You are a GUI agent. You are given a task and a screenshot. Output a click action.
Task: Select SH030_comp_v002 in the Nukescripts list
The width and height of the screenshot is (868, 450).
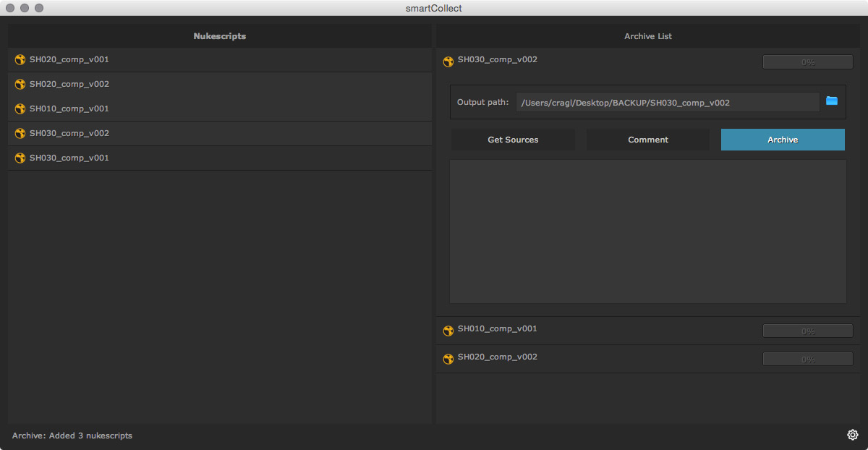coord(69,134)
